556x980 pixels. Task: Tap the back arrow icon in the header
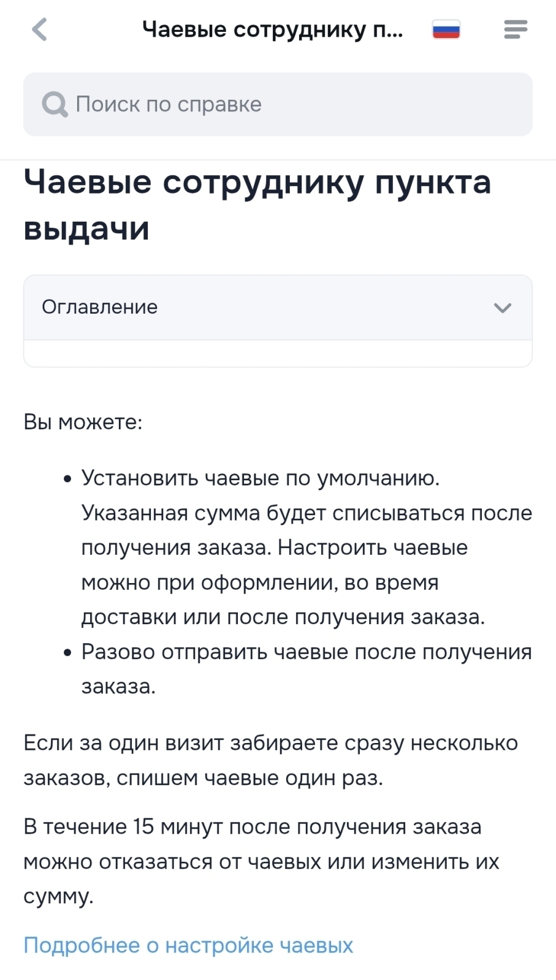point(39,29)
